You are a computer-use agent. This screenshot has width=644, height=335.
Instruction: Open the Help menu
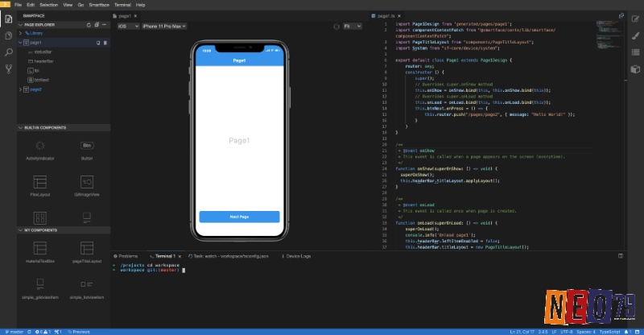tap(140, 5)
